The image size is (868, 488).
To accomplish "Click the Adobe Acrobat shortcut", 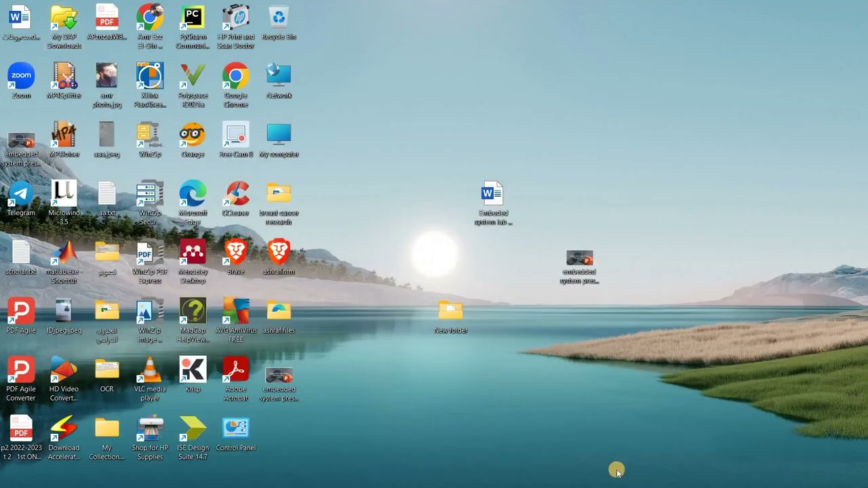I will click(236, 380).
